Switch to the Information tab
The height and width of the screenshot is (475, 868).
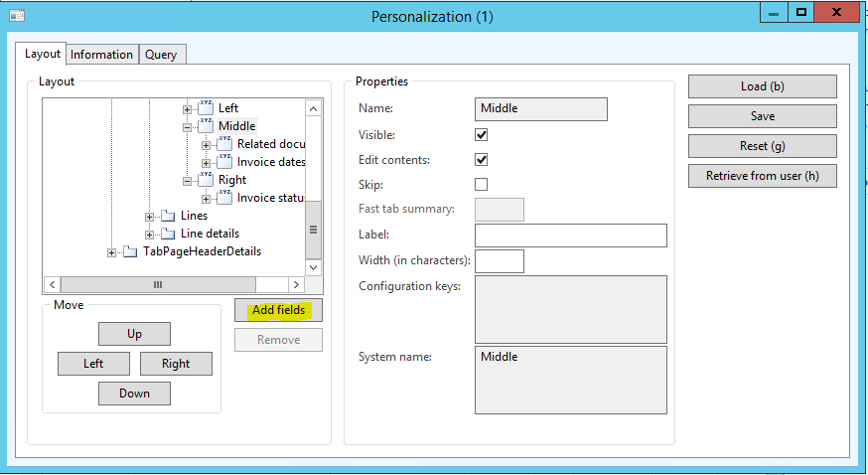(101, 55)
